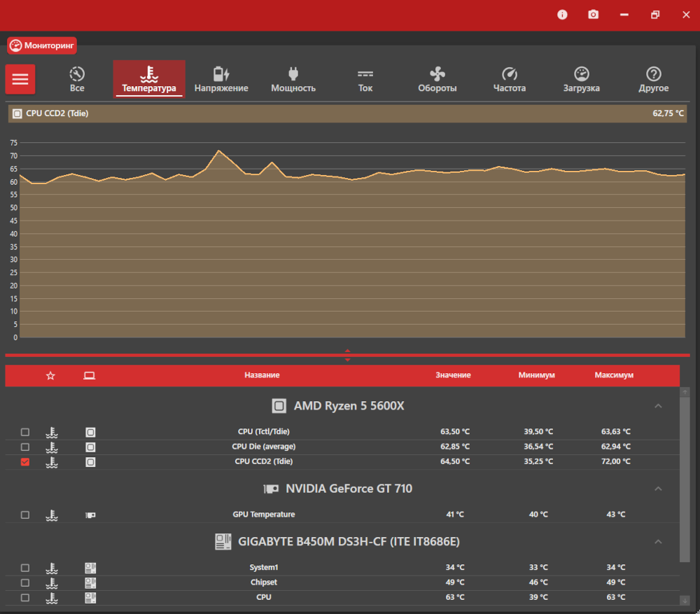Viewport: 700px width, 614px height.
Task: Enable the GPU Temperature checkbox
Action: 25,515
